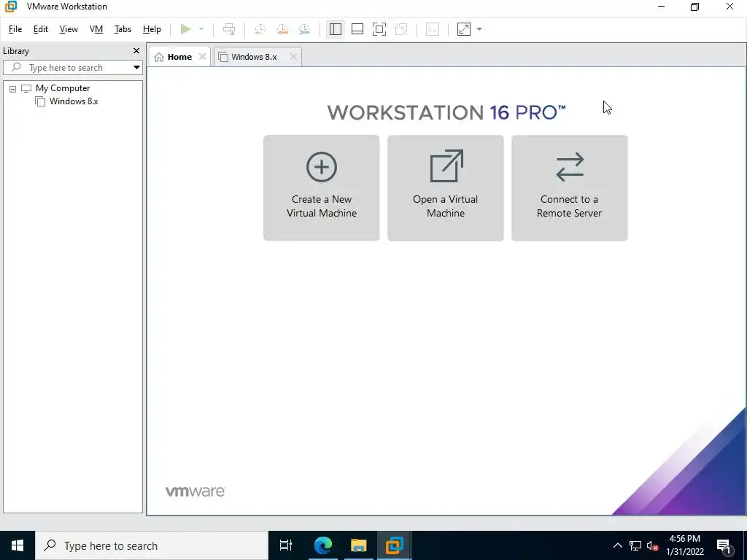Open the notification center icon
Image resolution: width=747 pixels, height=560 pixels.
(x=724, y=545)
